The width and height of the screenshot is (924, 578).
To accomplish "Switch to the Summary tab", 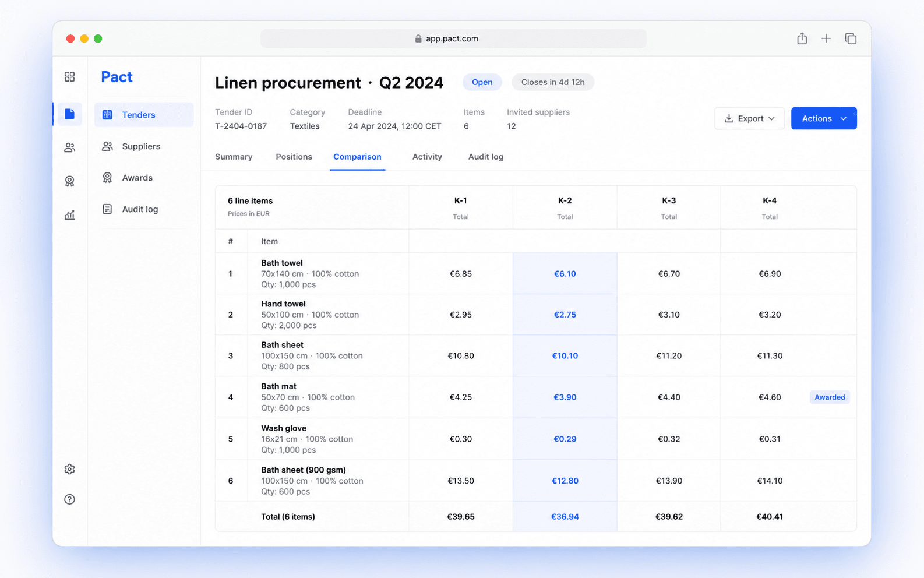I will click(x=234, y=157).
